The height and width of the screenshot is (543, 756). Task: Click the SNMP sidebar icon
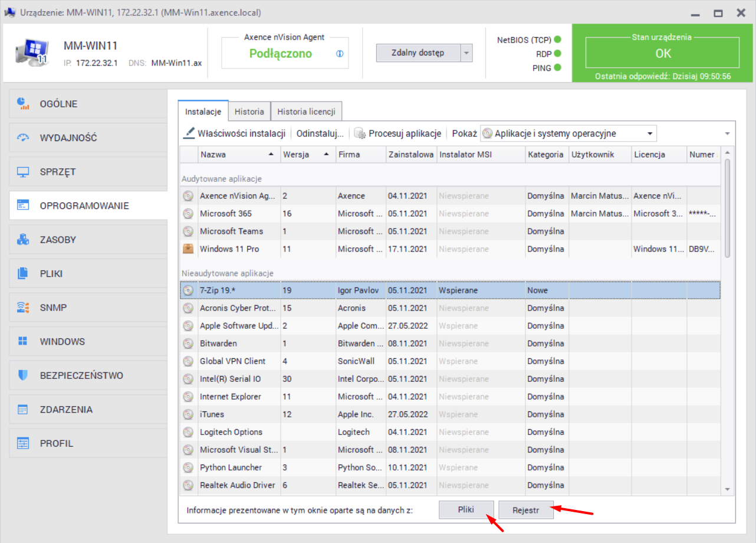coord(23,308)
